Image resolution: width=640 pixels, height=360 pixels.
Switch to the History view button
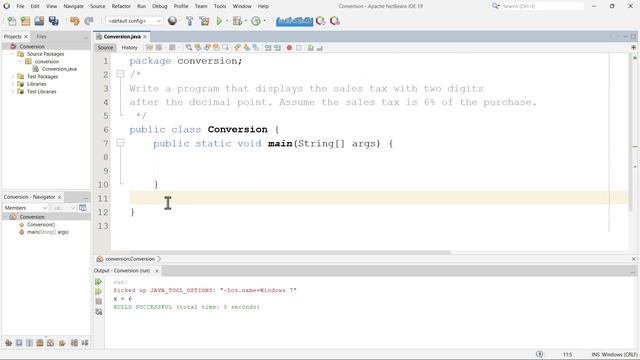pyautogui.click(x=129, y=48)
